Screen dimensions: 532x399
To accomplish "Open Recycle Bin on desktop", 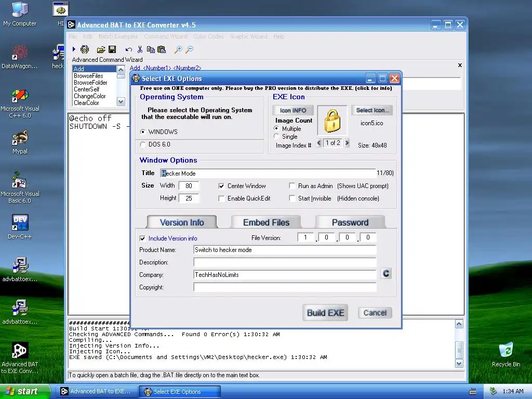I will (x=506, y=354).
